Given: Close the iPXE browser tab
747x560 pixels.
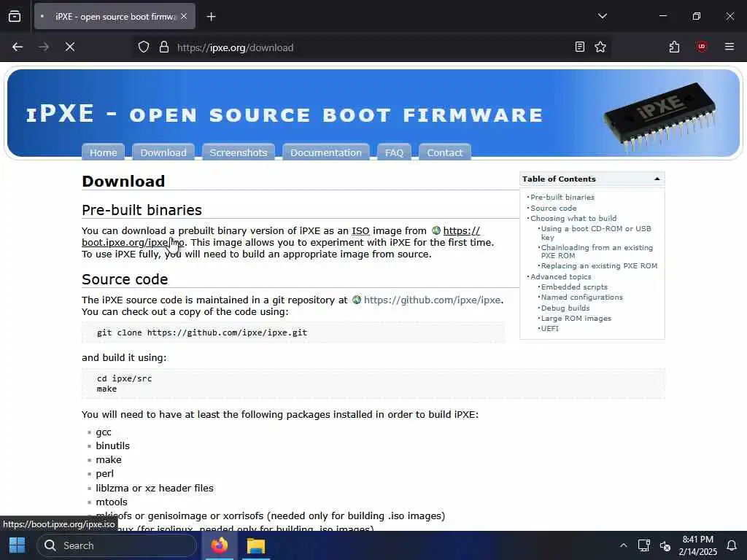Looking at the screenshot, I should (x=184, y=16).
